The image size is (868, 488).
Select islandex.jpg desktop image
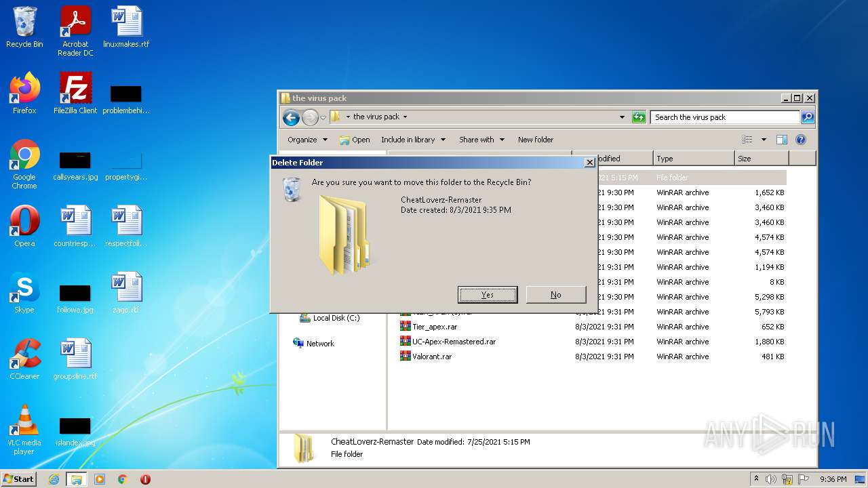point(75,432)
